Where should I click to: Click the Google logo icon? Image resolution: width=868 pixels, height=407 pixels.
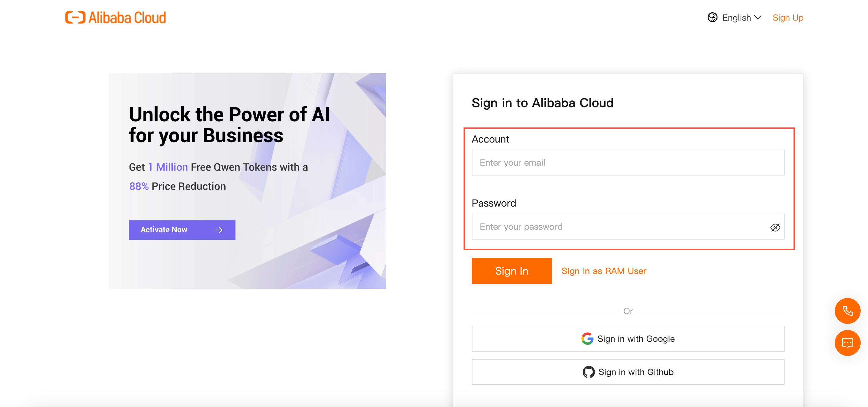tap(587, 339)
